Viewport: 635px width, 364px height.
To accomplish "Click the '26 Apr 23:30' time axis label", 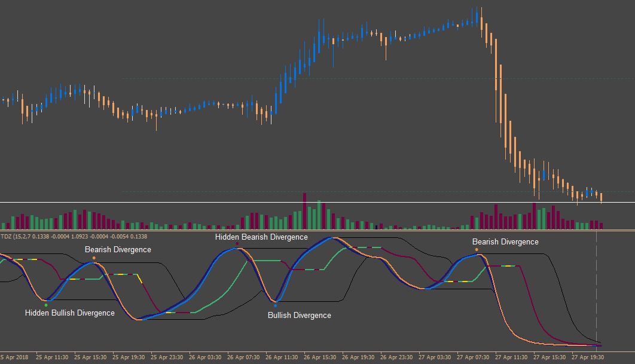I will coord(396,357).
